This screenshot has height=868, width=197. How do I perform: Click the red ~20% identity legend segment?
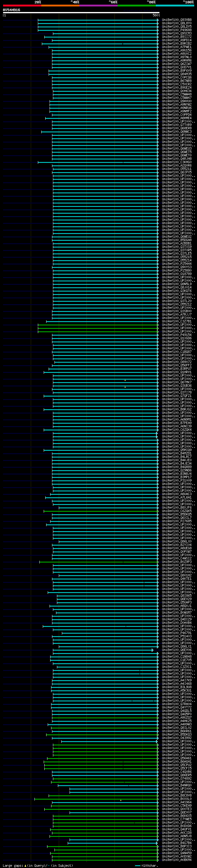click(22, 6)
